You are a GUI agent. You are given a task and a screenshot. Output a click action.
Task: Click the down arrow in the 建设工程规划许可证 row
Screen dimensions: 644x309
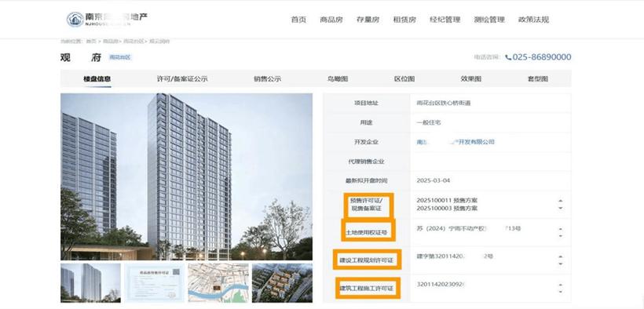(560, 264)
